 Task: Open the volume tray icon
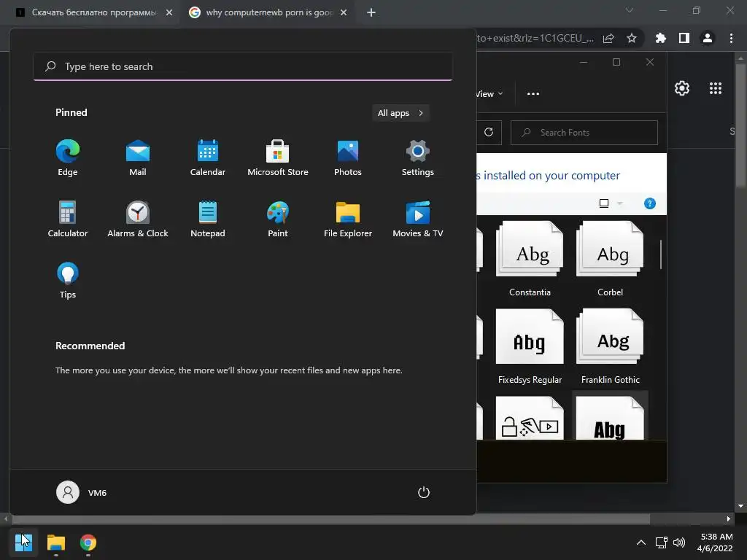pyautogui.click(x=679, y=542)
